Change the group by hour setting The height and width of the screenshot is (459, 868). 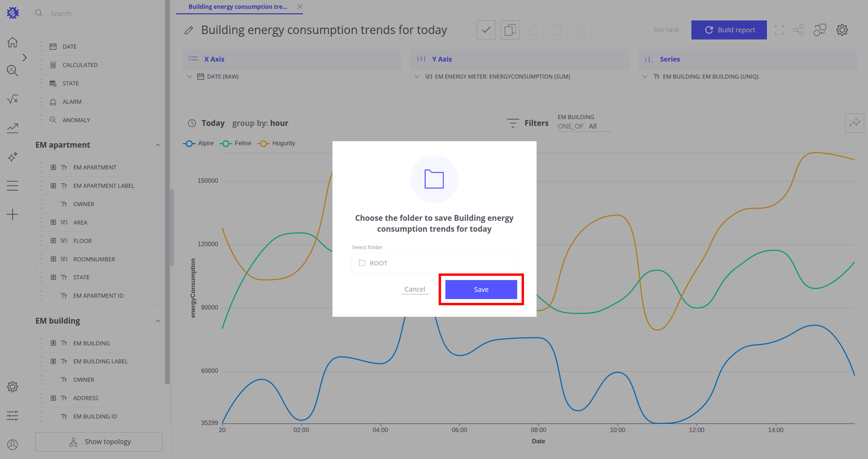pyautogui.click(x=260, y=123)
